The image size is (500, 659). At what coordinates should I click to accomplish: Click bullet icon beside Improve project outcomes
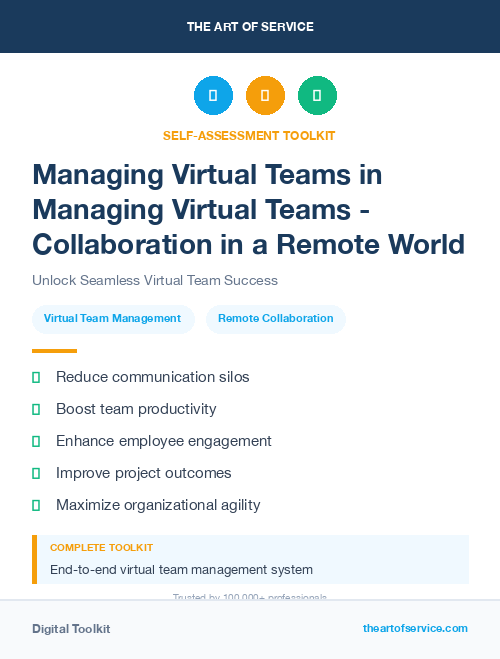[36, 473]
